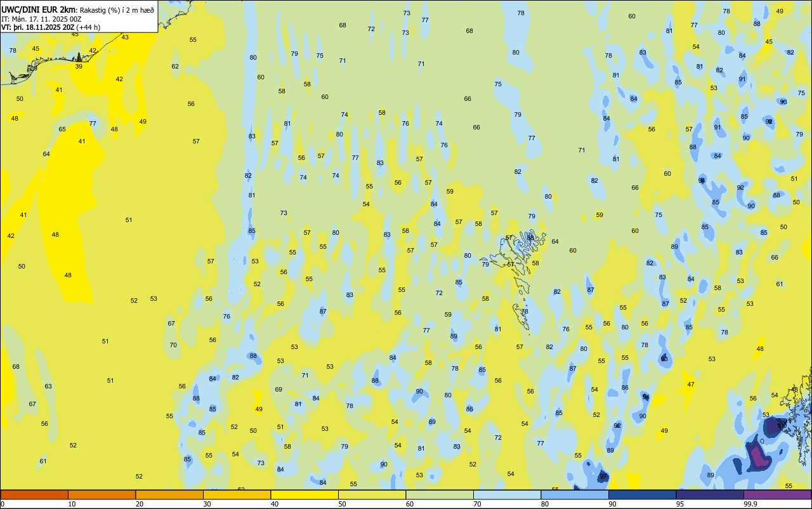The width and height of the screenshot is (812, 509).
Task: Click the navy 95–99.9 legend swatch
Action: click(x=710, y=494)
